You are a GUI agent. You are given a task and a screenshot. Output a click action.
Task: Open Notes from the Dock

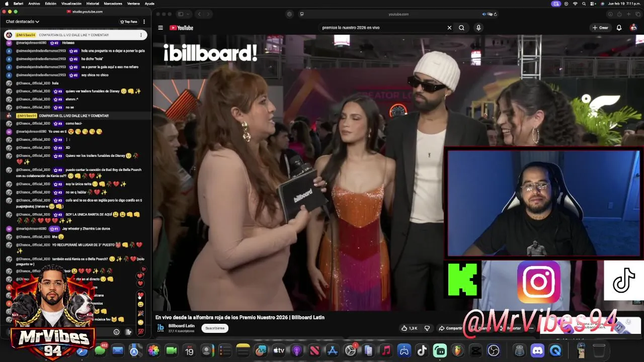pyautogui.click(x=243, y=350)
